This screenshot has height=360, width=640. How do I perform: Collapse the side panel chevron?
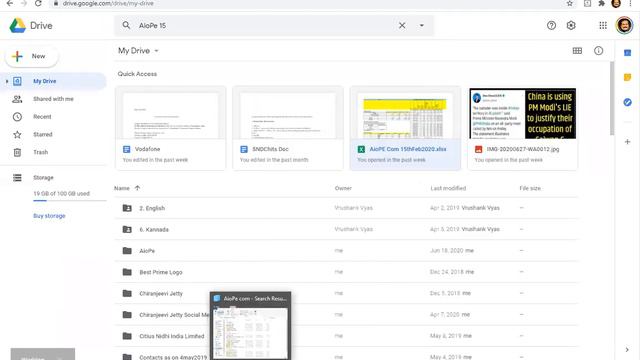(627, 350)
